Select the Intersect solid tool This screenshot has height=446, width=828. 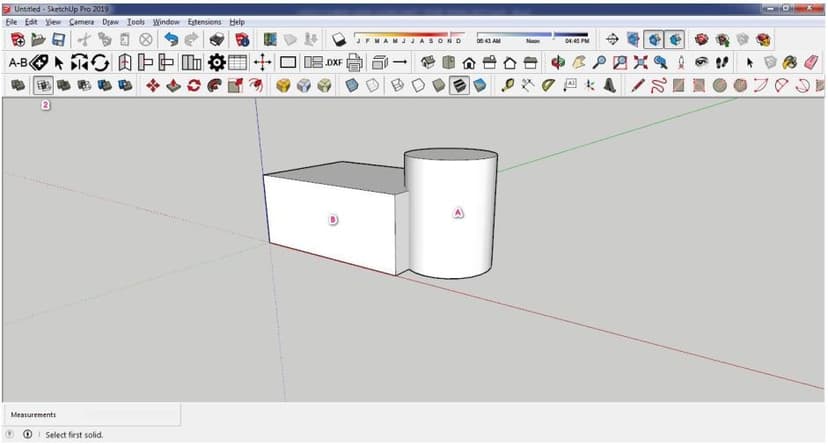(x=43, y=85)
